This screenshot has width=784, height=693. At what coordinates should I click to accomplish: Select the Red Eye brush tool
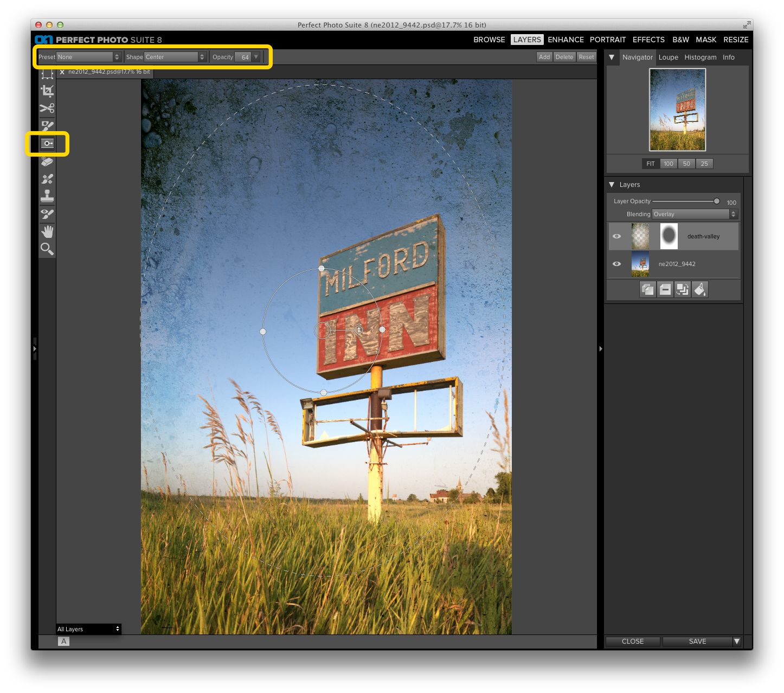pyautogui.click(x=47, y=214)
